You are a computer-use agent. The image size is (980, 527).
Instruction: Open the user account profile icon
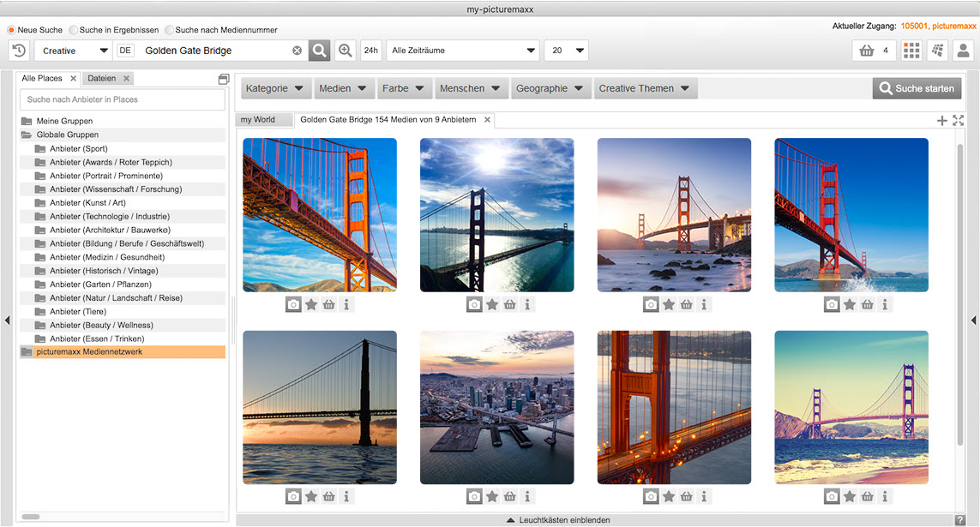(x=964, y=51)
